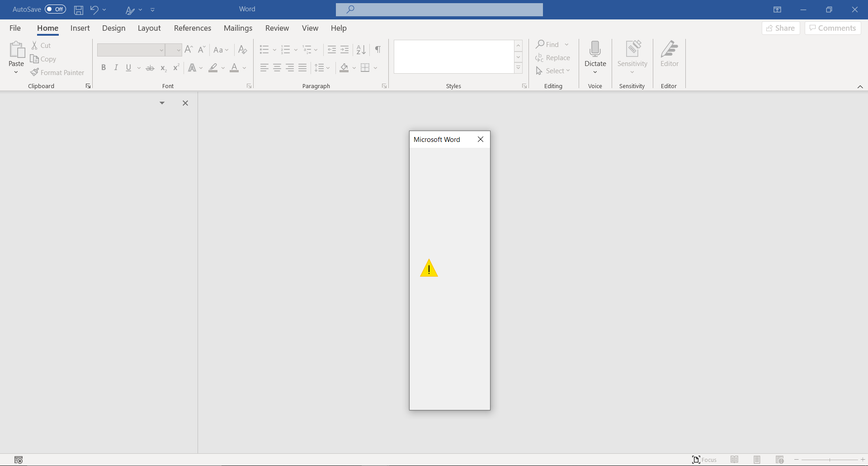Justify the text

(x=302, y=68)
